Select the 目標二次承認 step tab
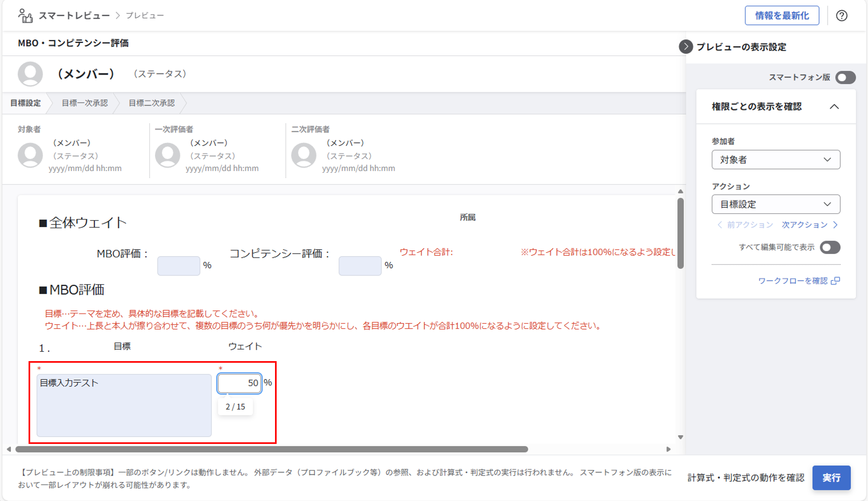This screenshot has height=501, width=868. [x=151, y=103]
